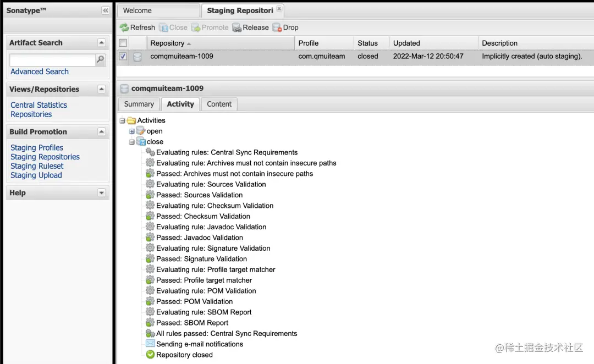The width and height of the screenshot is (594, 364).
Task: Click gear icon beside All rules passed
Action: 150,333
